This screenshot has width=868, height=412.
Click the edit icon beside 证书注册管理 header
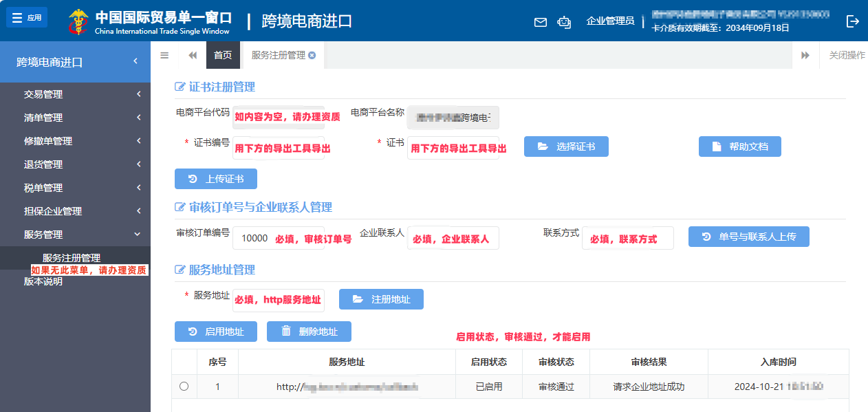coord(178,86)
